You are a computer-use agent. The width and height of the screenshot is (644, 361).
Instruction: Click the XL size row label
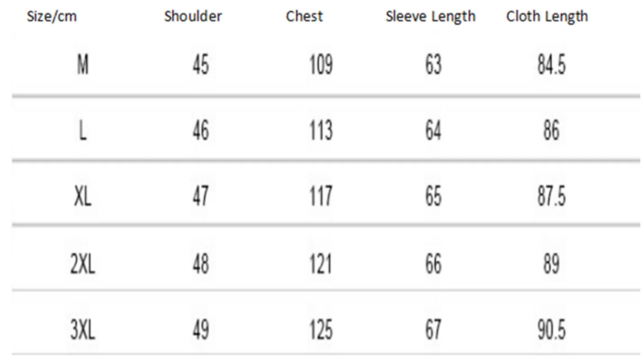coord(83,197)
